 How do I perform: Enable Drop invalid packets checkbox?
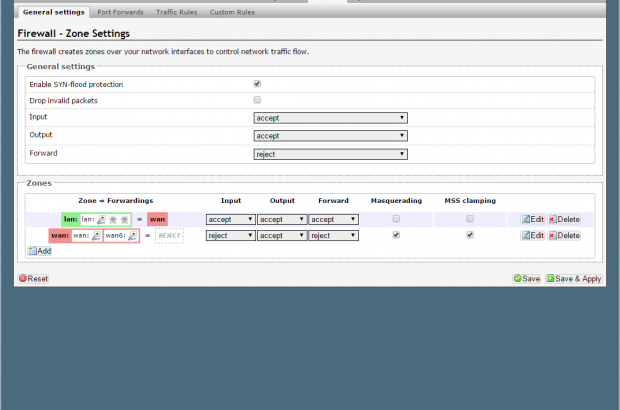[258, 101]
